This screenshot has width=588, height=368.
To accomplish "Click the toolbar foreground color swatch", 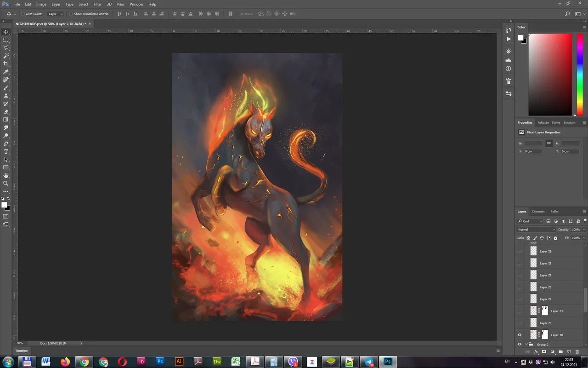I will [5, 205].
